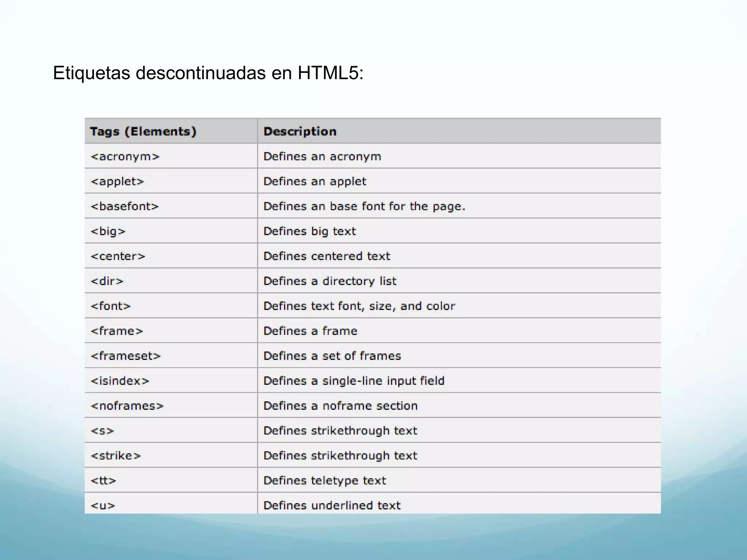Select the <center> tag cell

click(118, 256)
